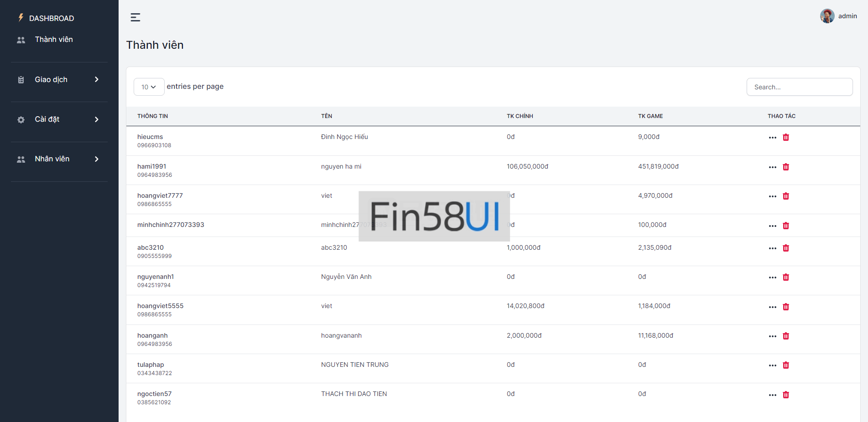
Task: Expand the Cài đặt submenu
Action: [59, 119]
